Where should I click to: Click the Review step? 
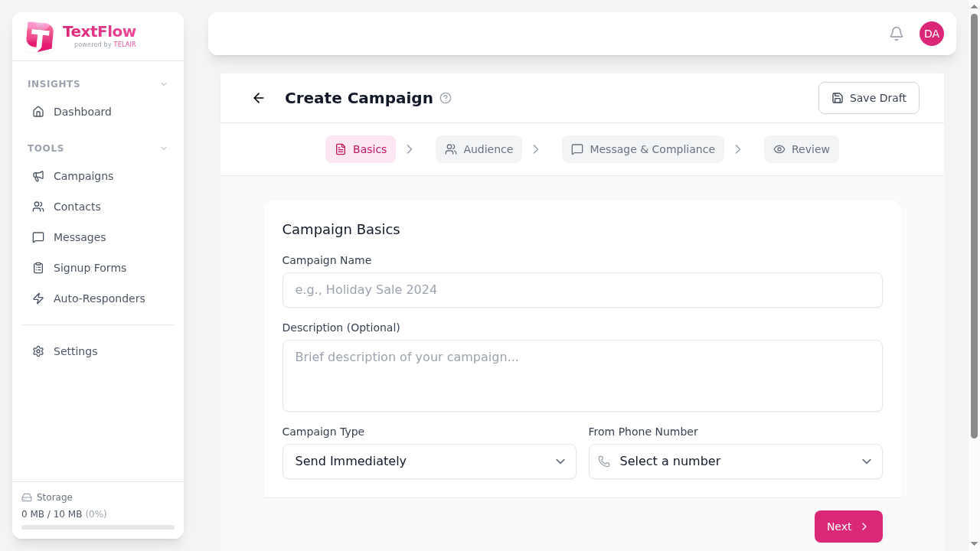point(801,149)
